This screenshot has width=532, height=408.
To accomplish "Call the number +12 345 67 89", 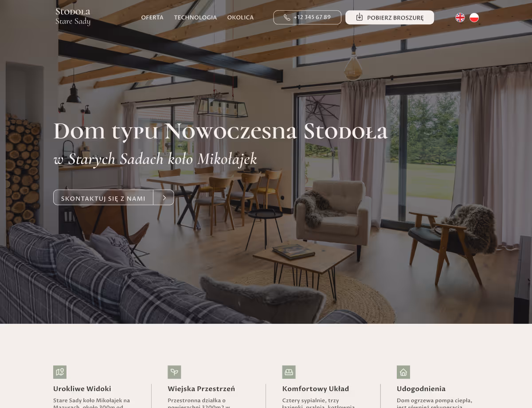I will [x=307, y=17].
